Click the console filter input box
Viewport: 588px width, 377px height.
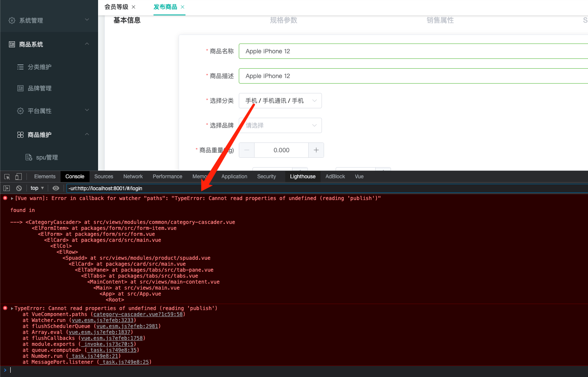coord(327,188)
